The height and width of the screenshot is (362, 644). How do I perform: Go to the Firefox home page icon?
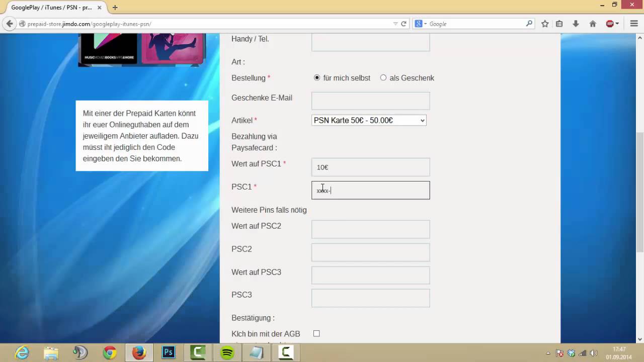pos(593,24)
